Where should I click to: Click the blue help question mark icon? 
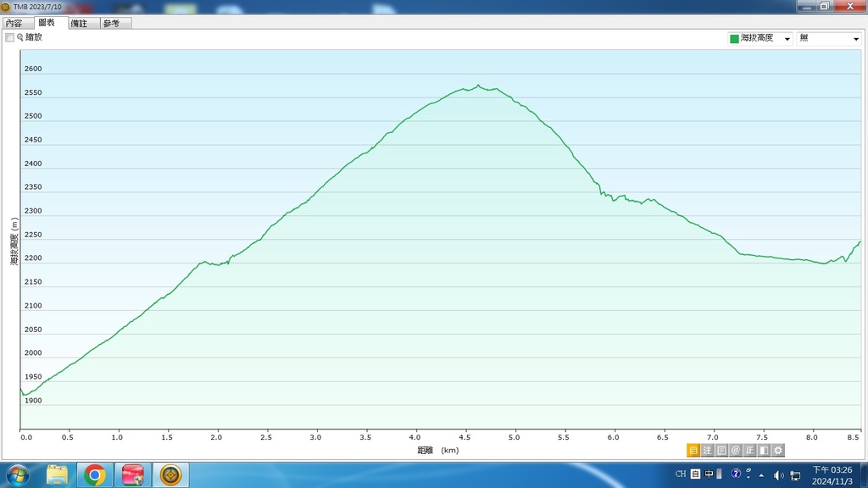pos(736,474)
